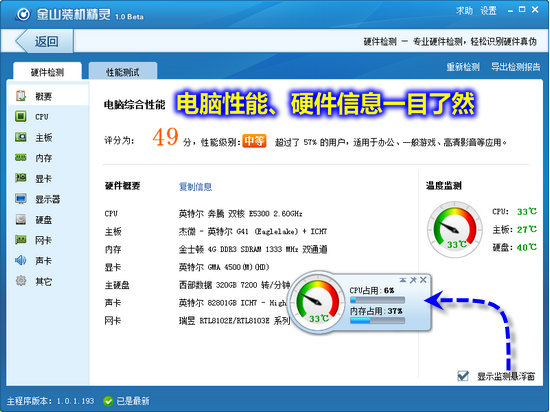Open the 声卡 speaker icon
Image resolution: width=550 pixels, height=412 pixels.
[x=21, y=261]
